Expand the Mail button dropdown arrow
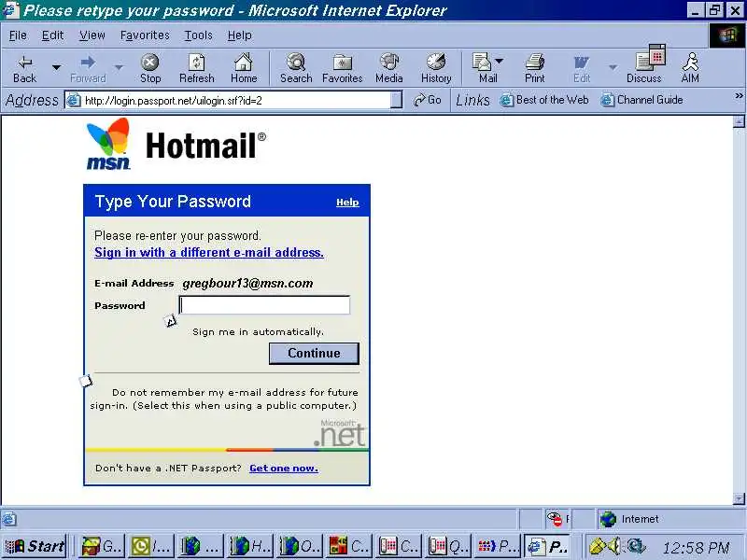 click(499, 62)
